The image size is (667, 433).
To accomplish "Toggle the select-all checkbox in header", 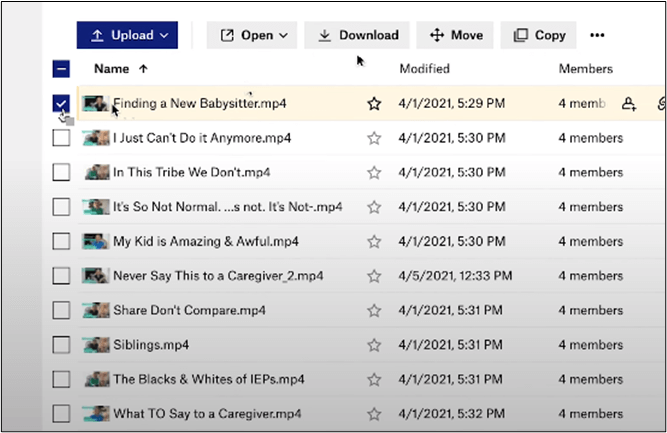I will (61, 69).
